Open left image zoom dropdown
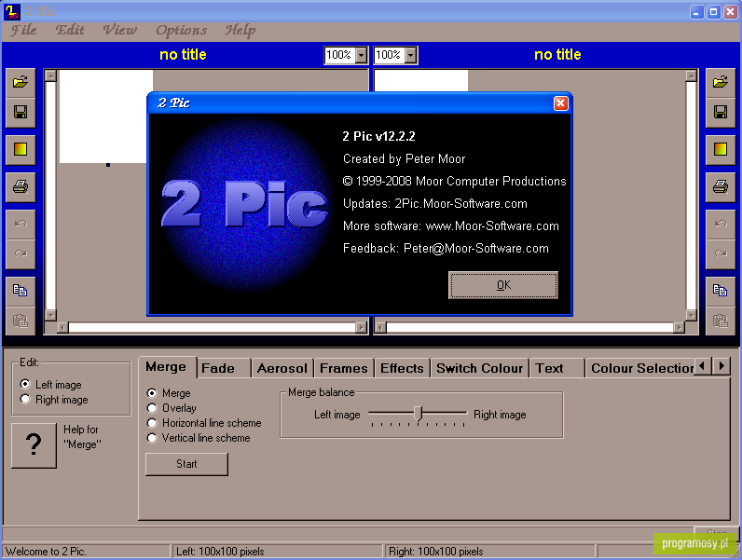Screen dimensions: 742x560 point(361,55)
